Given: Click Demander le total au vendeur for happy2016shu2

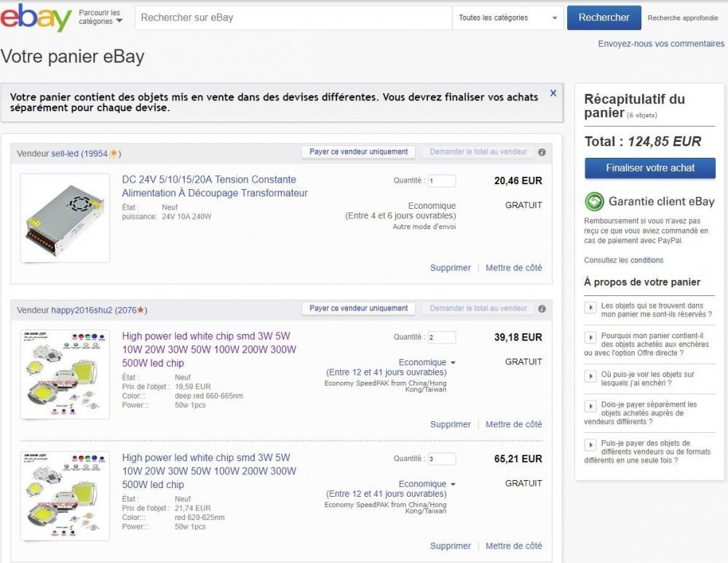Looking at the screenshot, I should pos(478,308).
